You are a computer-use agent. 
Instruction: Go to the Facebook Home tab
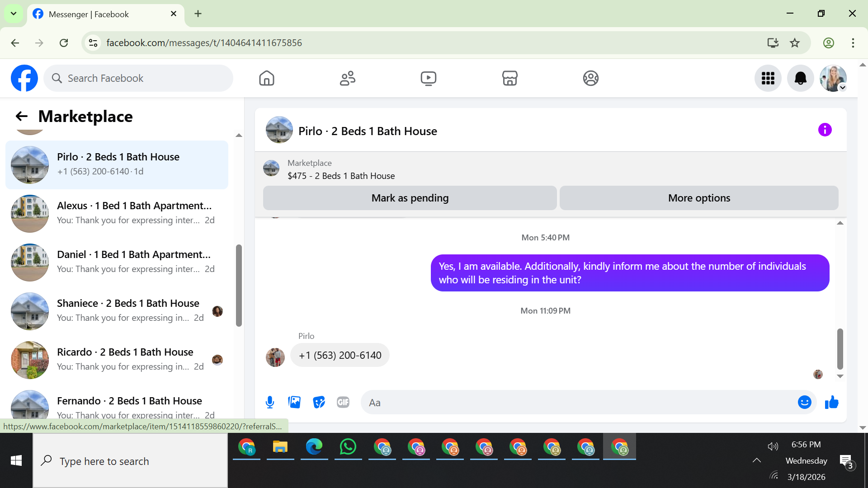coord(267,78)
